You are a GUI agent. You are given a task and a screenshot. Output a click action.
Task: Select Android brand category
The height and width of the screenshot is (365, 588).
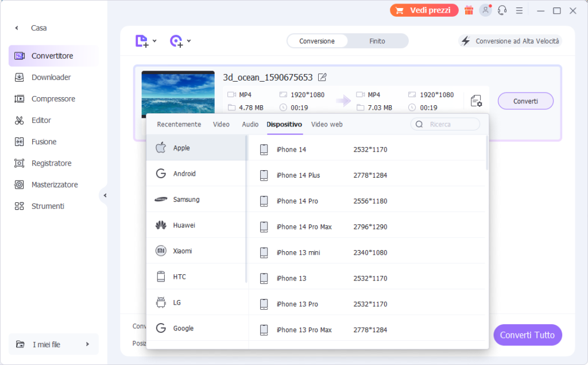[x=196, y=174]
